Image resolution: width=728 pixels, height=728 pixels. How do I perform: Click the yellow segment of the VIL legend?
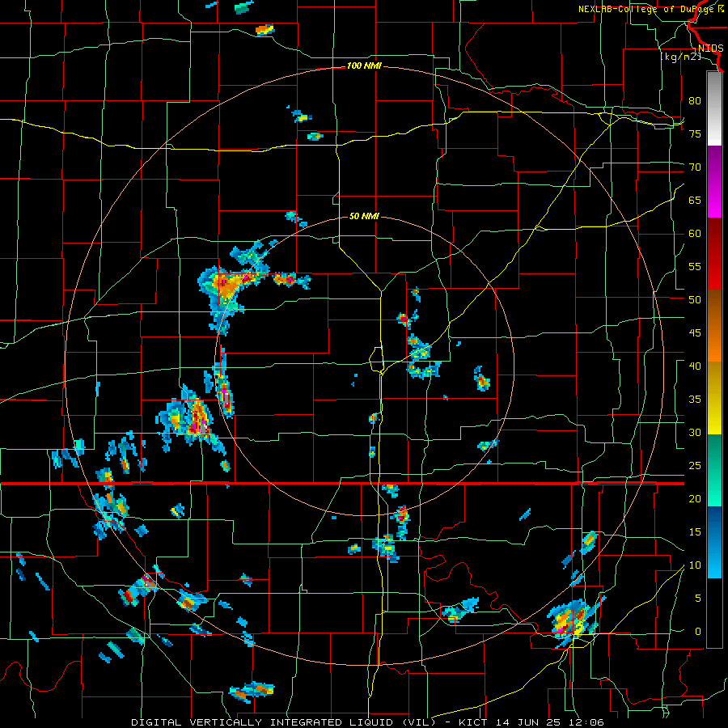pos(714,398)
